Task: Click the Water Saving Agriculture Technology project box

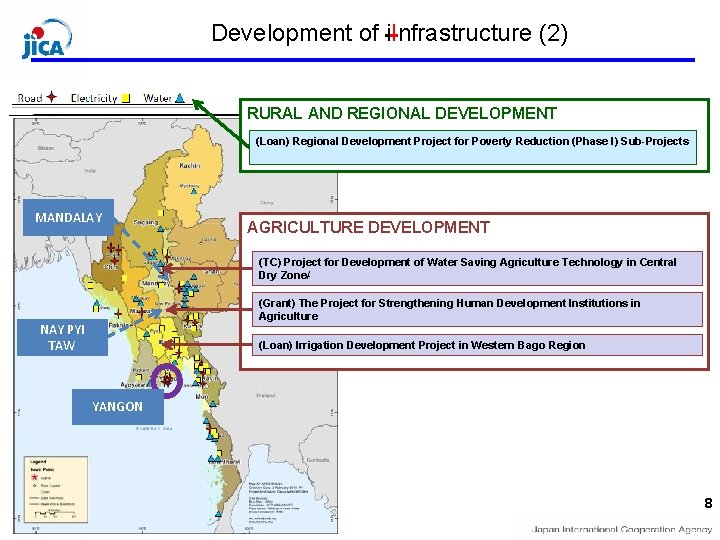Action: (x=477, y=268)
